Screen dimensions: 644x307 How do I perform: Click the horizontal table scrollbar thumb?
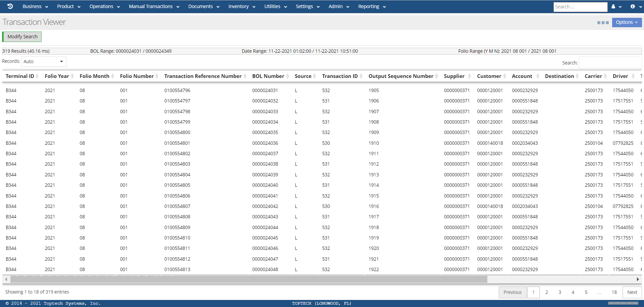tap(248, 279)
